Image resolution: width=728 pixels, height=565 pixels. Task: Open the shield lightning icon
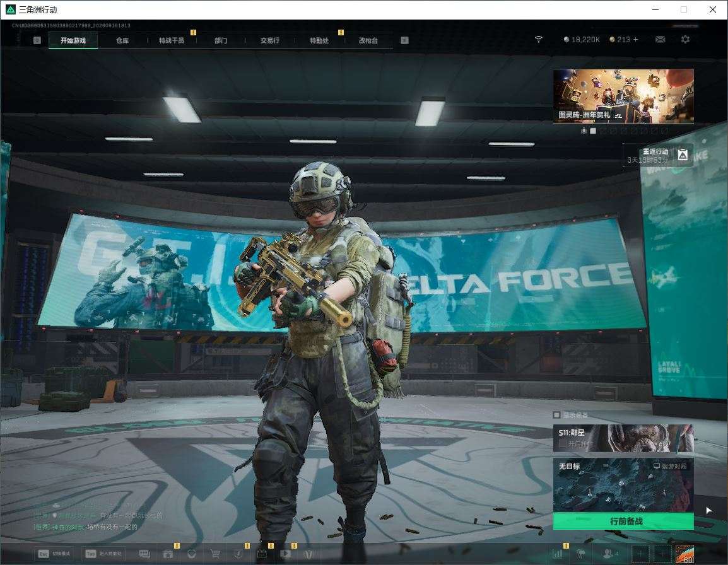238,554
